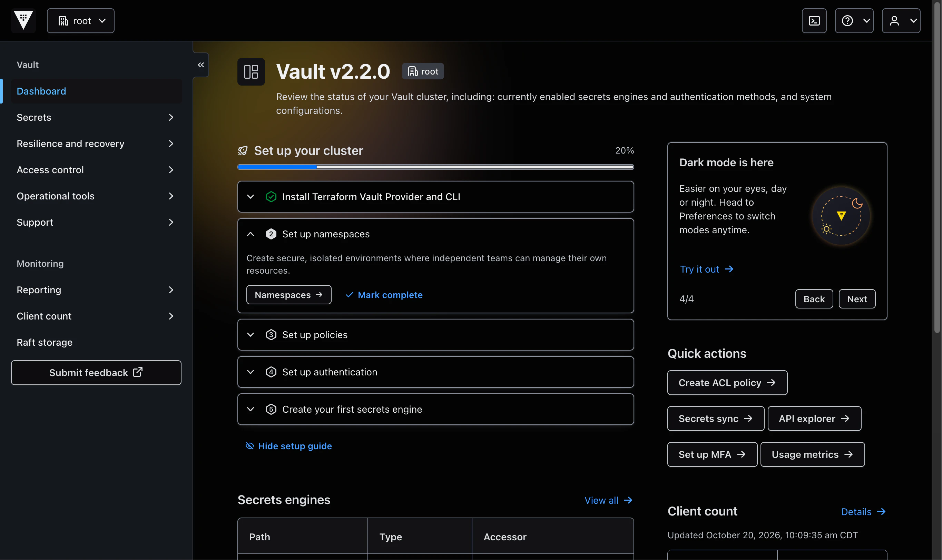Open the user profile menu

click(901, 21)
